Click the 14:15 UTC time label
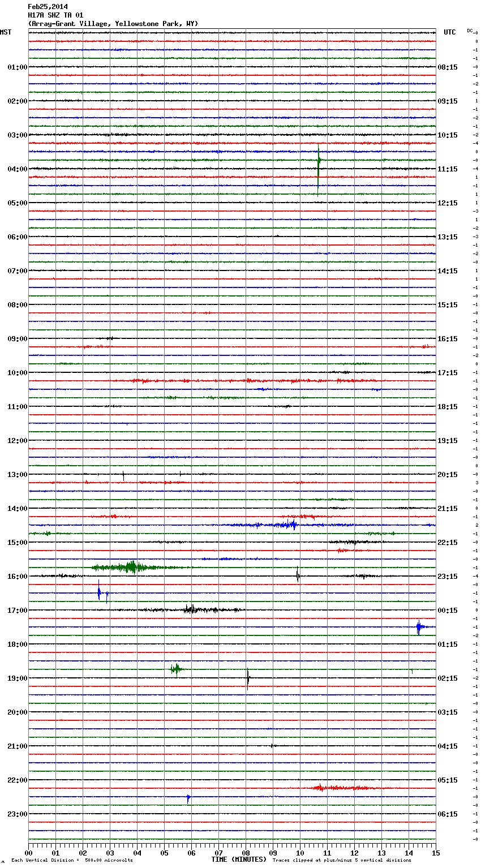Image resolution: width=481 pixels, height=868 pixels. (448, 271)
